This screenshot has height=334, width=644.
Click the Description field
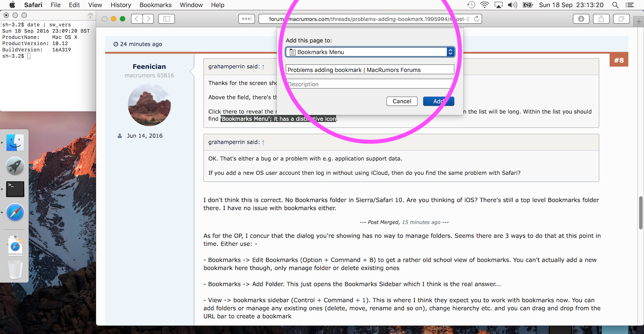(370, 84)
